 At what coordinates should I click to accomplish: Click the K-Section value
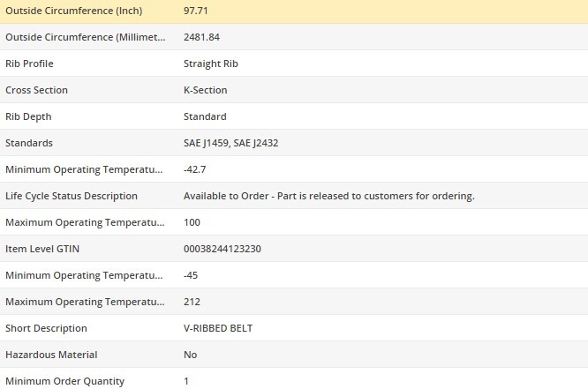[x=205, y=90]
